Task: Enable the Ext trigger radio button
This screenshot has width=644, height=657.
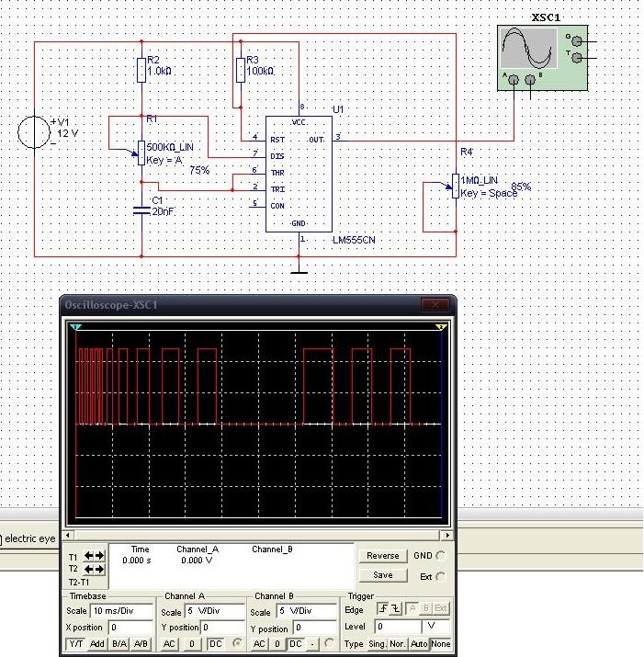Action: (x=441, y=576)
